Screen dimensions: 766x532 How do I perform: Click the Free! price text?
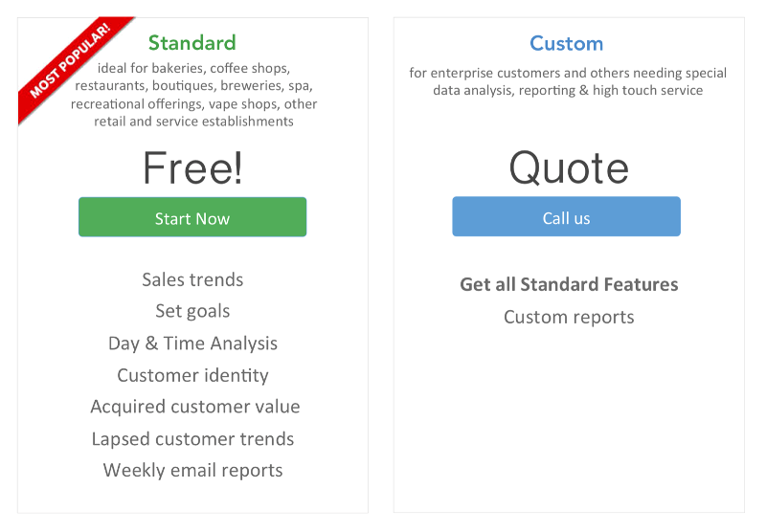point(192,167)
